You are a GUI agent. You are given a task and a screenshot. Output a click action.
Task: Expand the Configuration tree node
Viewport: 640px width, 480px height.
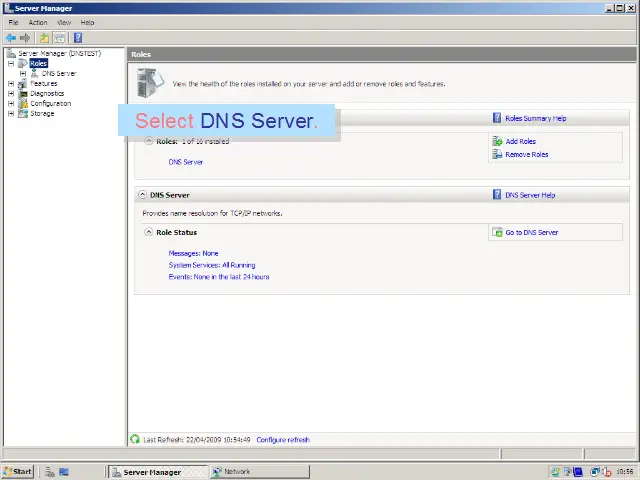click(11, 103)
